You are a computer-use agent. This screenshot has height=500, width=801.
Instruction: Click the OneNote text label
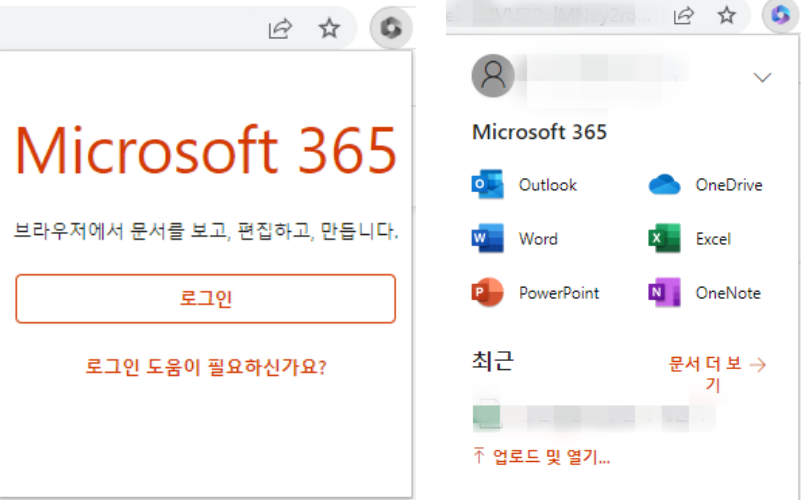[x=728, y=293]
